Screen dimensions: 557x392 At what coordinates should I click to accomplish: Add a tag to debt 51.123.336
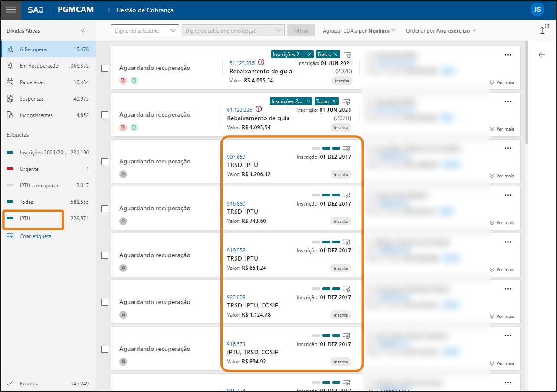(347, 55)
